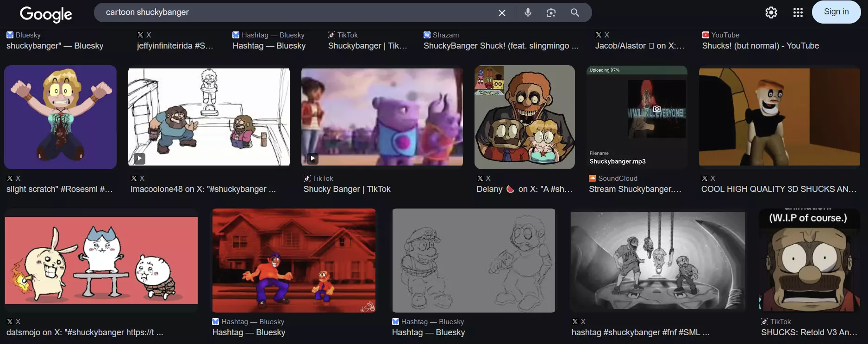This screenshot has height=344, width=868.
Task: Open 'Shuckybanger | Tik…' TikTok result
Action: point(368,46)
